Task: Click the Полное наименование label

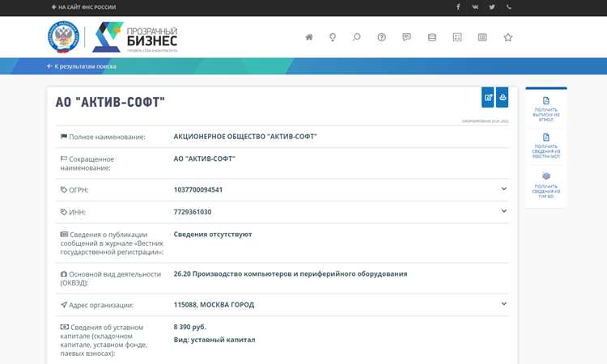Action: (x=103, y=137)
